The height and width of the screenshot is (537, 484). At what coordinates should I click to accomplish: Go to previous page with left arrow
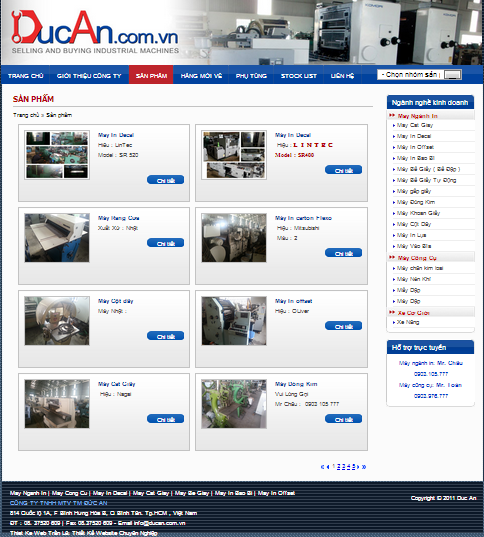pos(328,467)
